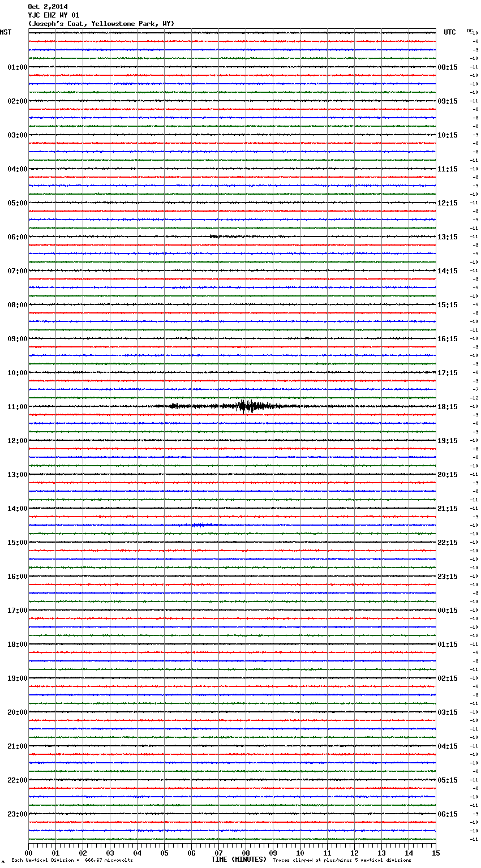This screenshot has height=868, width=481.
Task: Select the MST time label '15:00'
Action: click(x=17, y=543)
